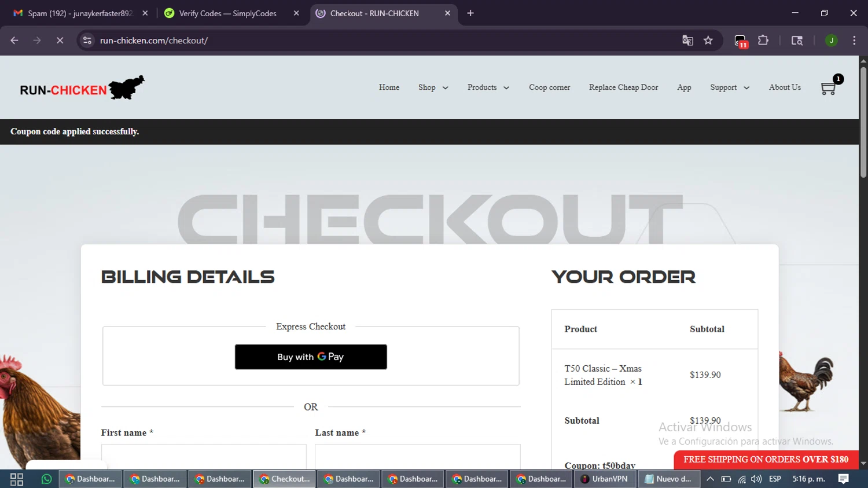Viewport: 868px width, 488px height.
Task: Open Replace Cheap Door page
Action: (623, 87)
